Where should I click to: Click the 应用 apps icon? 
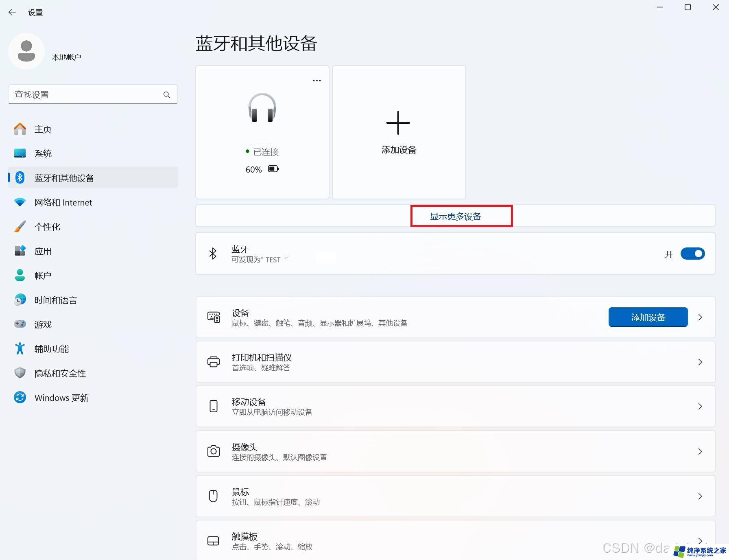(x=20, y=251)
